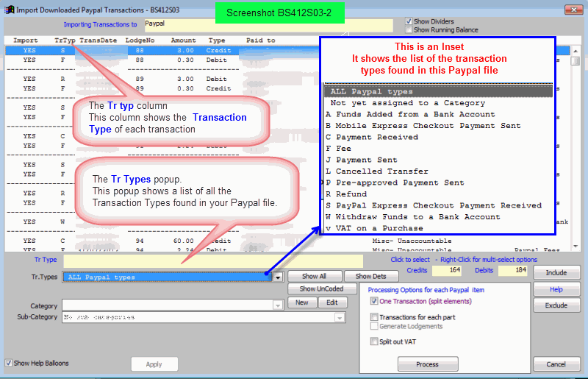Image resolution: width=588 pixels, height=379 pixels.
Task: Click the transaction list scrollbar up arrow
Action: (576, 51)
